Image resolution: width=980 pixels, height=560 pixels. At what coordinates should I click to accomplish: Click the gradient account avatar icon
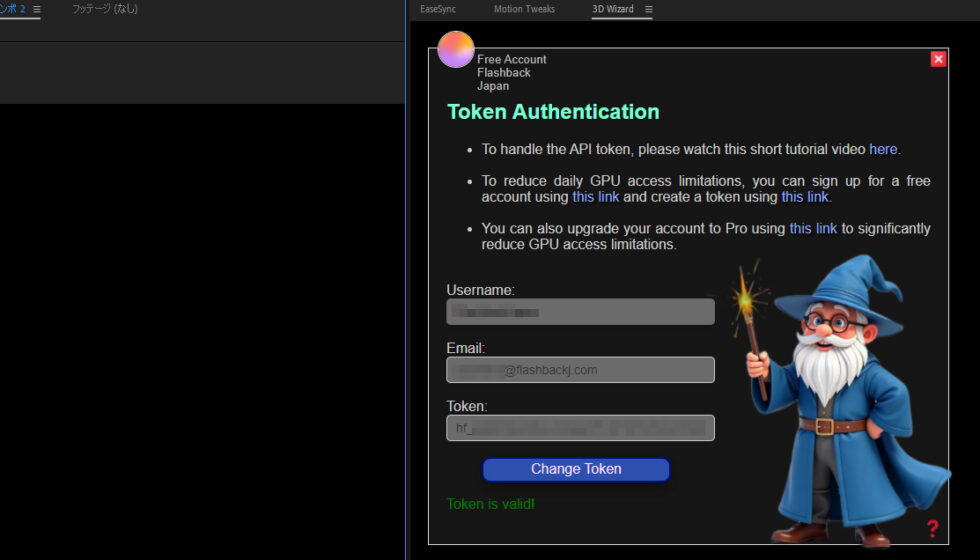tap(456, 49)
